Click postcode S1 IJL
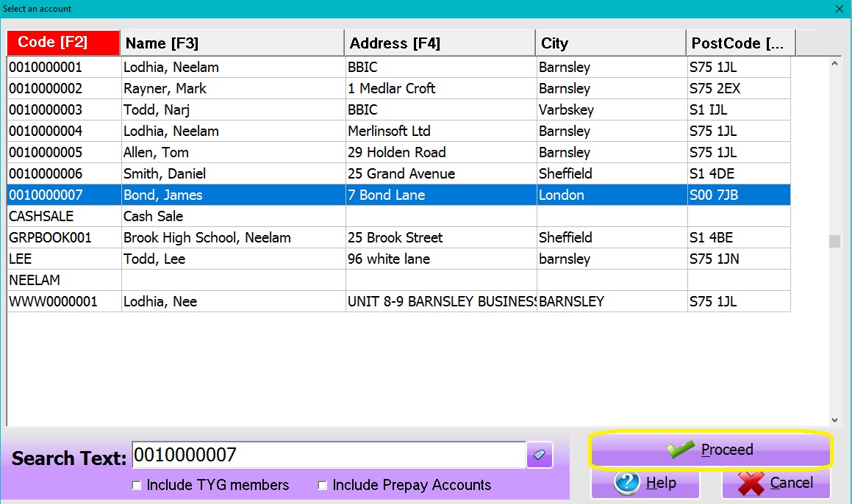This screenshot has height=504, width=852. (709, 109)
